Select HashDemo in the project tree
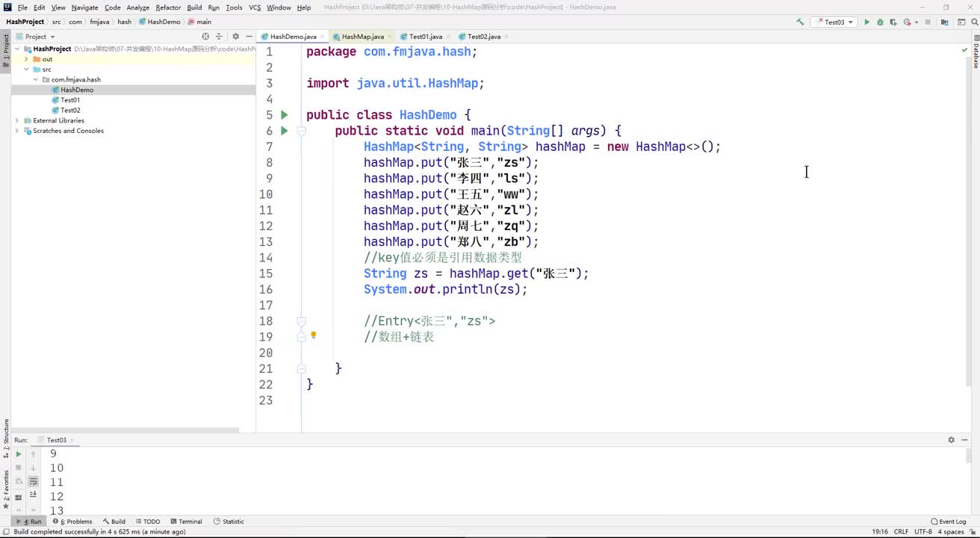Screen dimensions: 980x538 pyautogui.click(x=77, y=90)
